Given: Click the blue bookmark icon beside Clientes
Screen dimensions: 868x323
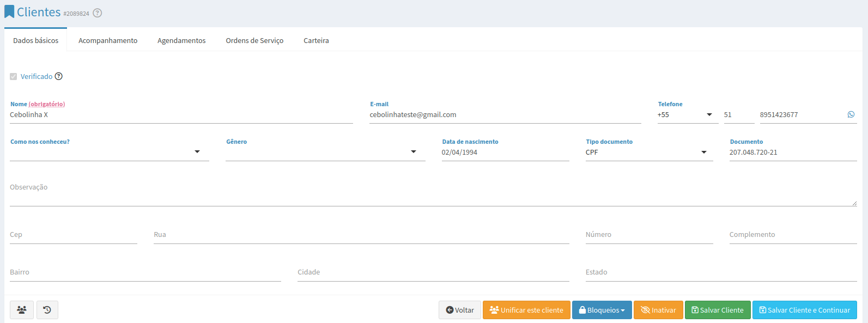Looking at the screenshot, I should pos(9,12).
